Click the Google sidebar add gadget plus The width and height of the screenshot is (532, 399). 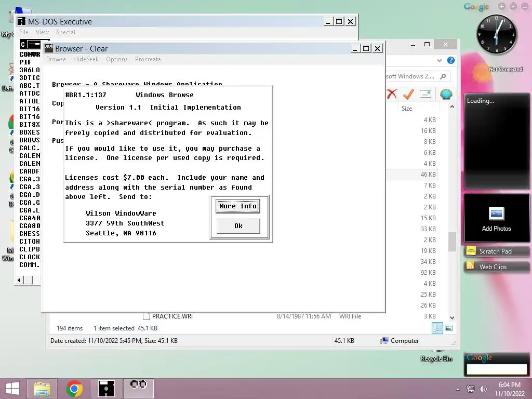pyautogui.click(x=502, y=6)
